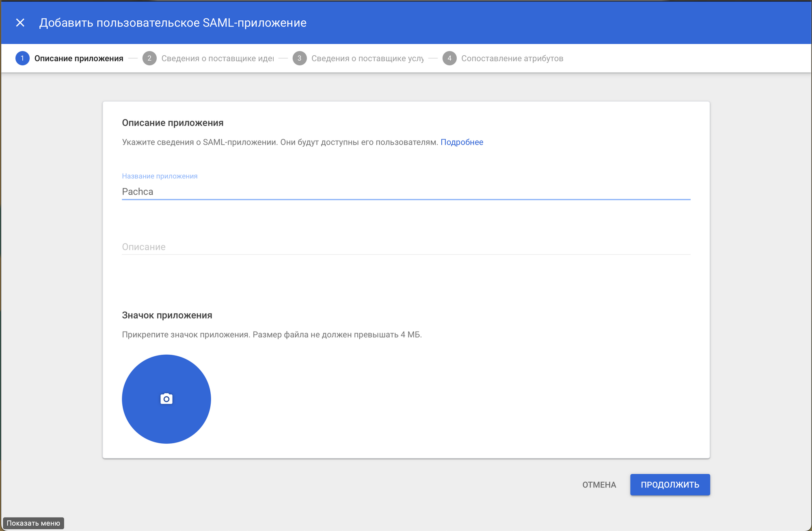812x531 pixels.
Task: Go to 'Сведения о поставщике услу' step
Action: point(367,59)
